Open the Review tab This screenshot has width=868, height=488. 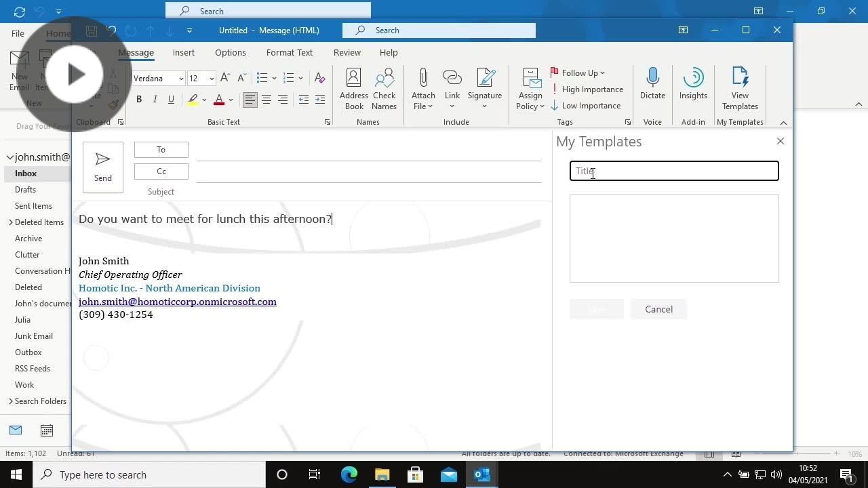click(347, 52)
